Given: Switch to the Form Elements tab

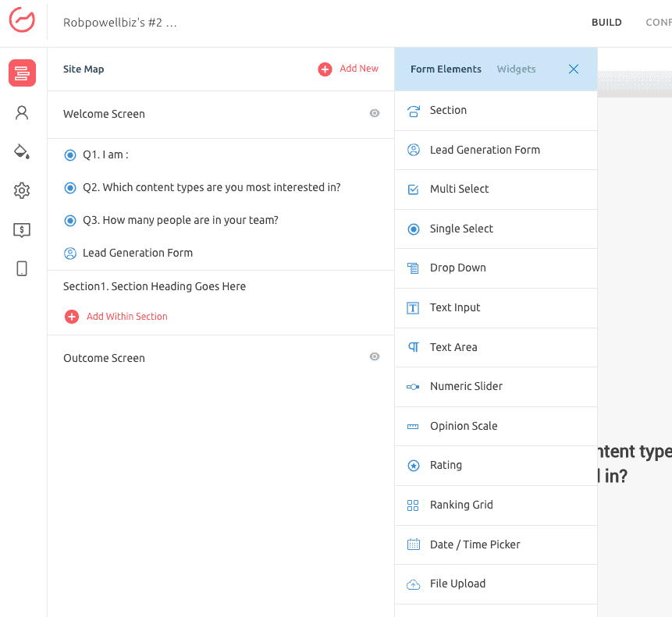Looking at the screenshot, I should tap(446, 69).
